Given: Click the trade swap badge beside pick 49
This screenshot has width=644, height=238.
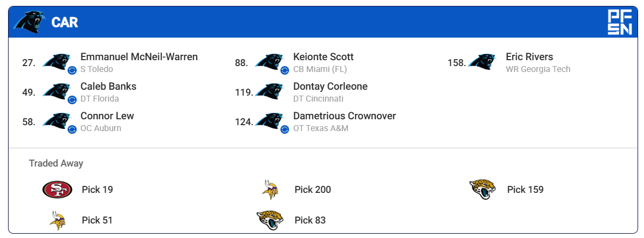Looking at the screenshot, I should click(72, 99).
